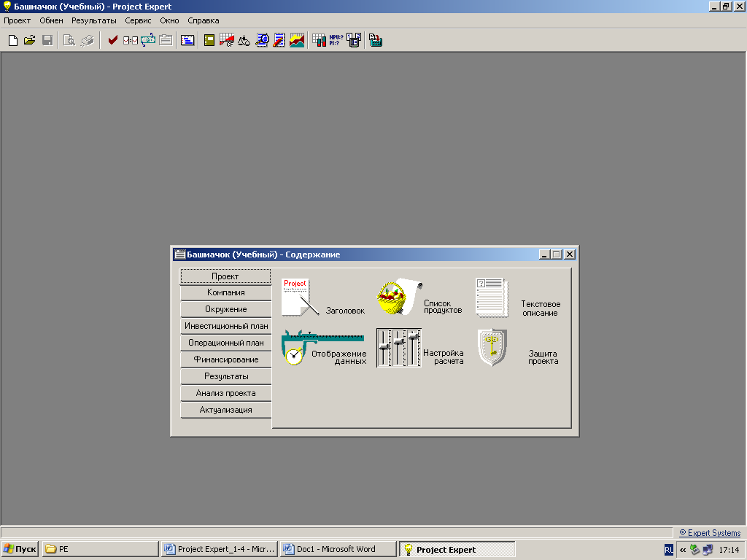
Task: Click the New project toolbar icon
Action: coord(12,41)
